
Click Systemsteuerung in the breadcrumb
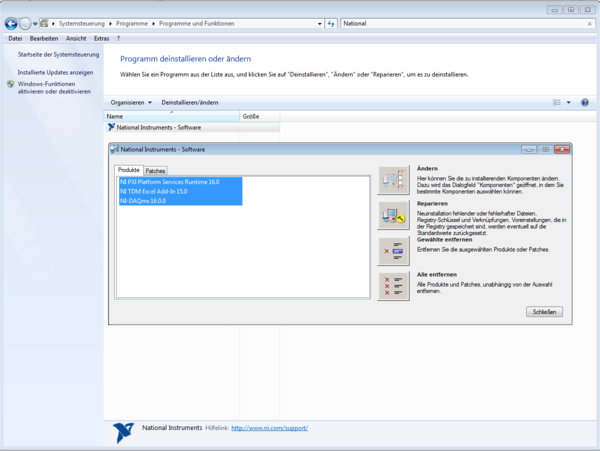click(x=82, y=24)
